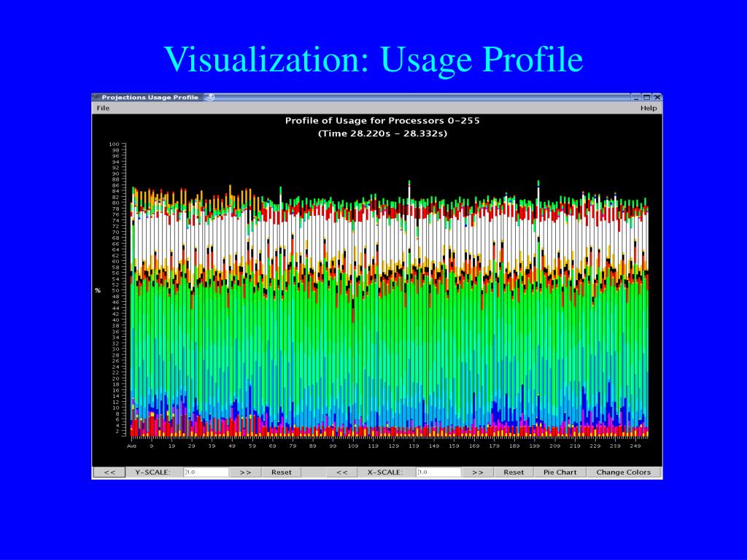This screenshot has width=747, height=560.
Task: Click the '249' processor label on the x-axis
Action: (635, 446)
